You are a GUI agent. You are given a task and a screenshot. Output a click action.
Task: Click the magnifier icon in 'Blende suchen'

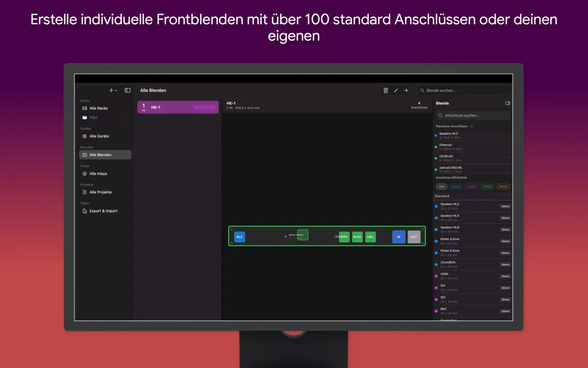tap(422, 90)
